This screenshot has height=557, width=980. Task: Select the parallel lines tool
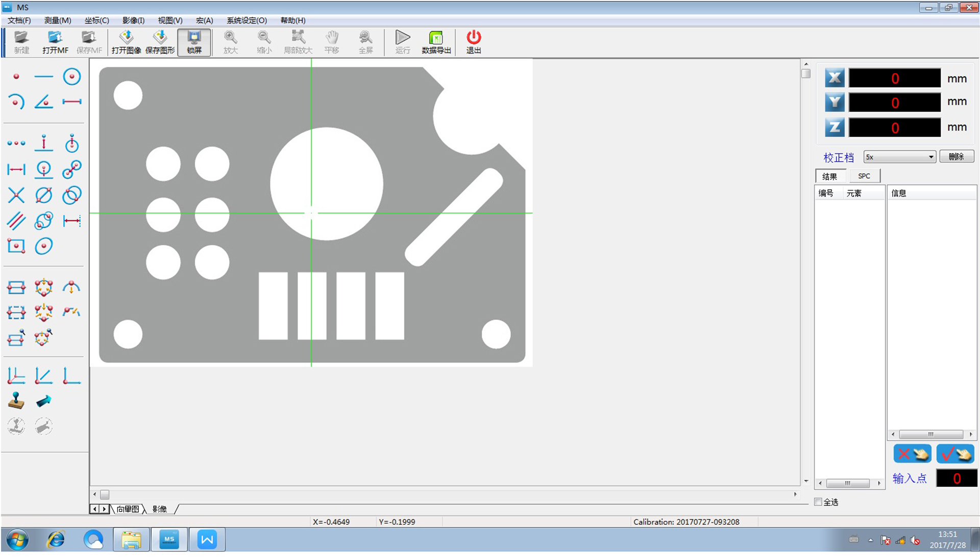(x=16, y=221)
